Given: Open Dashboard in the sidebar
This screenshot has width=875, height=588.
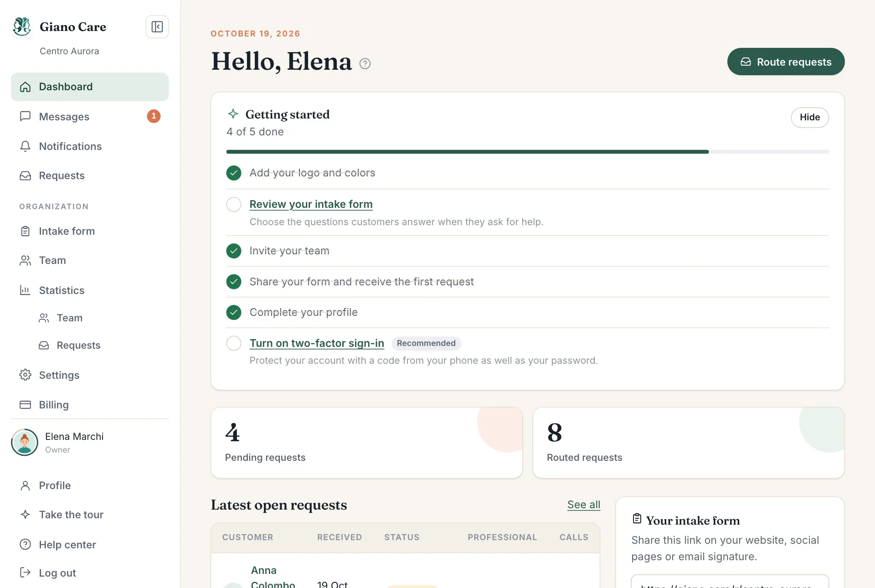Looking at the screenshot, I should [90, 87].
